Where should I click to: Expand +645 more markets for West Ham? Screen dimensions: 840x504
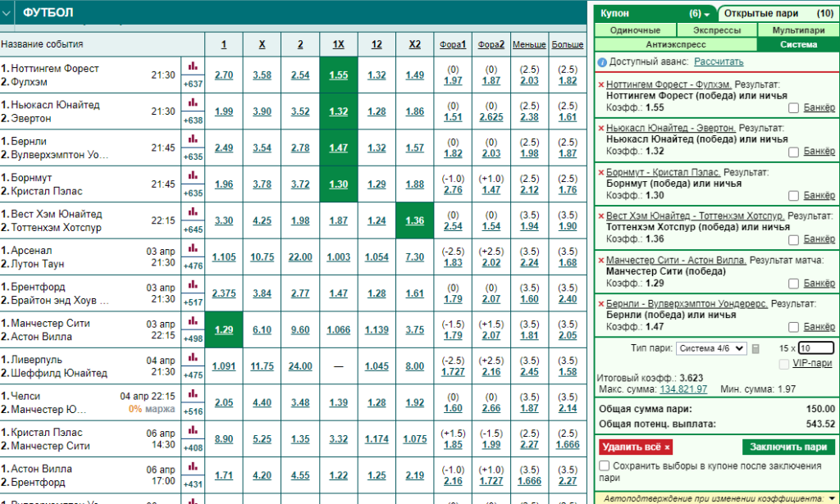(193, 229)
